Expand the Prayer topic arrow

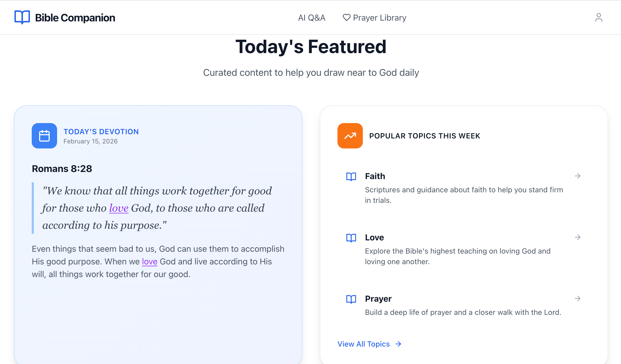click(x=578, y=298)
